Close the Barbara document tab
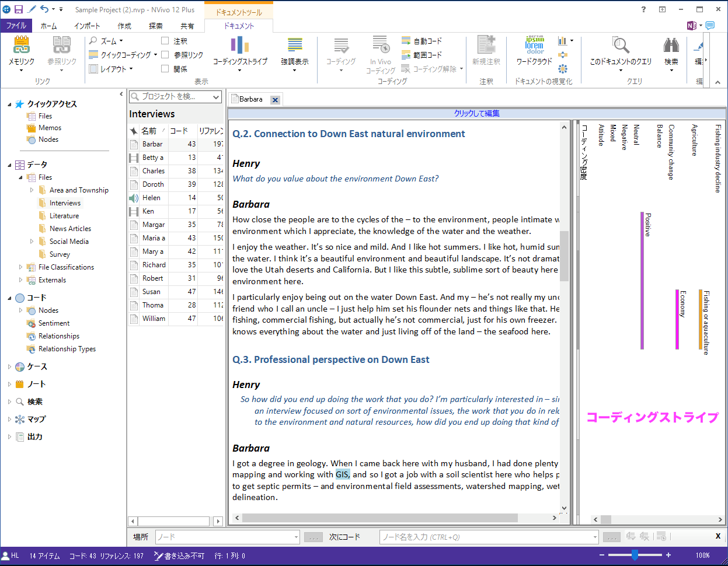This screenshot has height=566, width=728. coord(275,100)
